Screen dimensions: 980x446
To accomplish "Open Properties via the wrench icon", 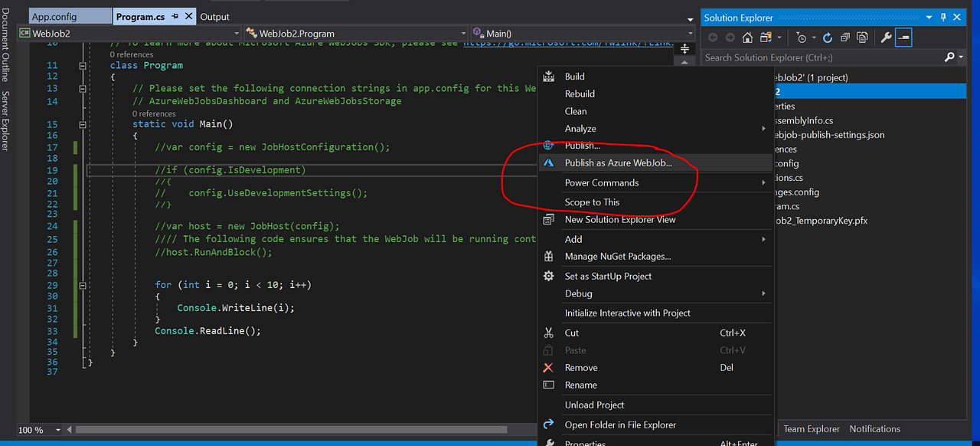I will click(886, 37).
